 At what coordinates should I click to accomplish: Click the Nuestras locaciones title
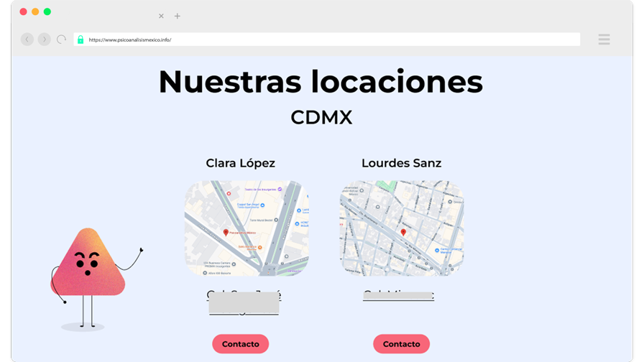pyautogui.click(x=321, y=82)
